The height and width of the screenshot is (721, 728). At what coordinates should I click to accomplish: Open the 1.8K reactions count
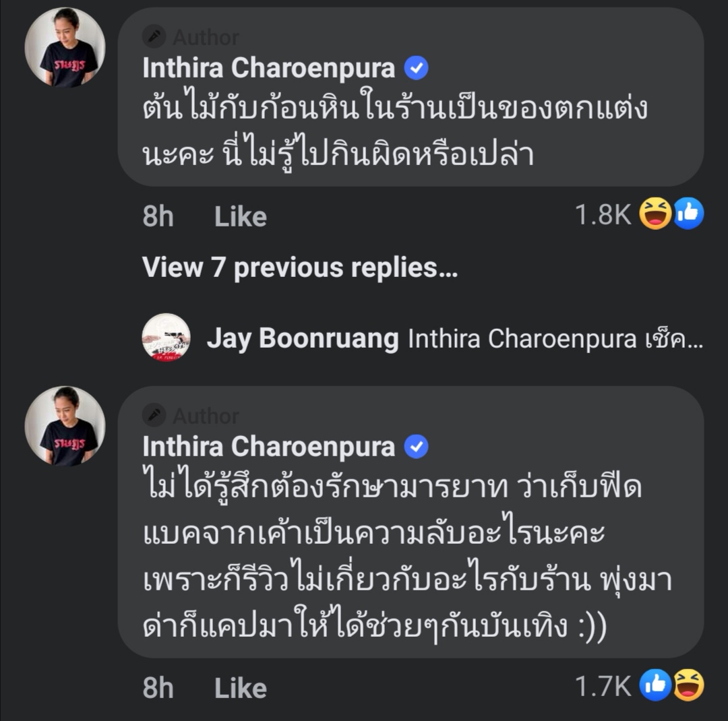coord(603,215)
